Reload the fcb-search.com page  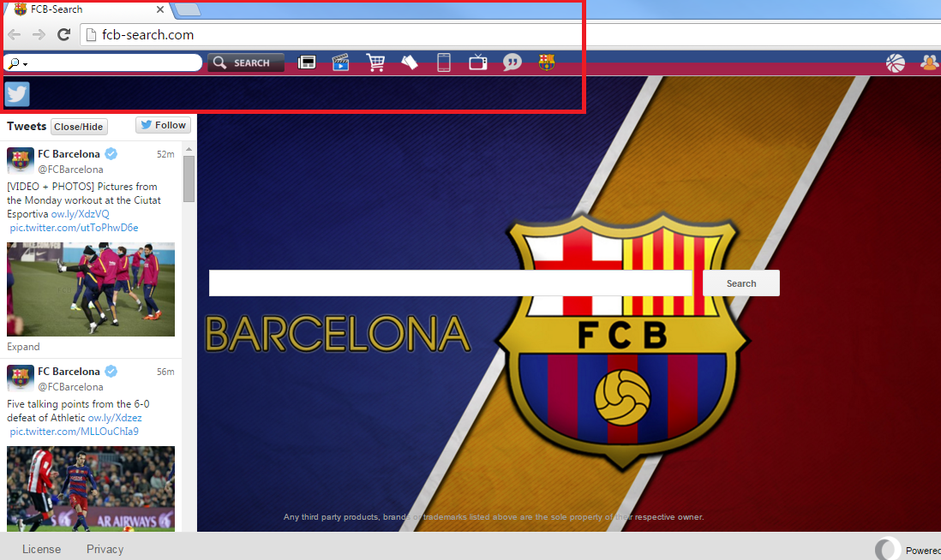pyautogui.click(x=63, y=35)
